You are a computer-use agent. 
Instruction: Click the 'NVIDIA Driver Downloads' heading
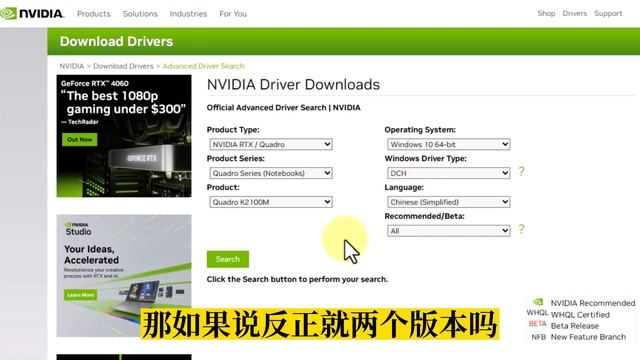[293, 84]
